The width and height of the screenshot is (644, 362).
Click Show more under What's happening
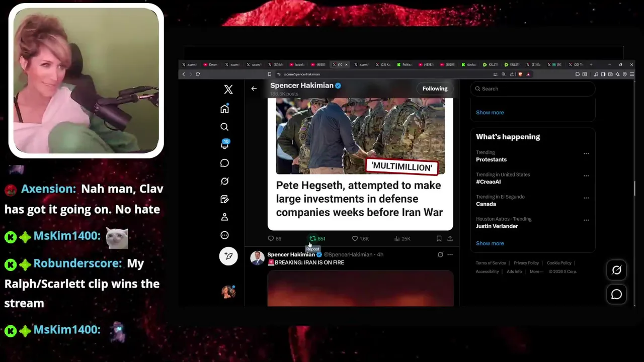coord(490,243)
